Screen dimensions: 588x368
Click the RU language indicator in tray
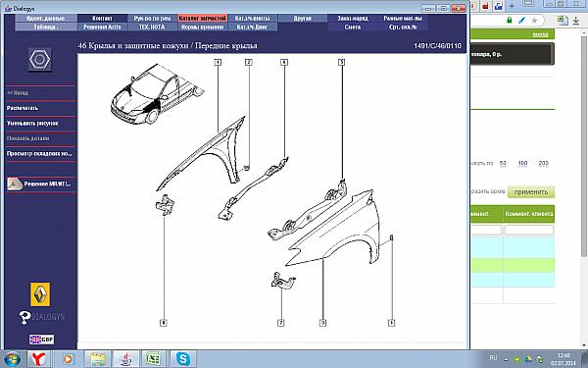pos(494,358)
